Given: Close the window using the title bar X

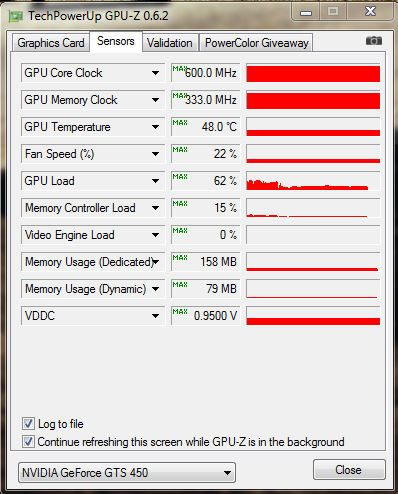Looking at the screenshot, I should coord(370,12).
